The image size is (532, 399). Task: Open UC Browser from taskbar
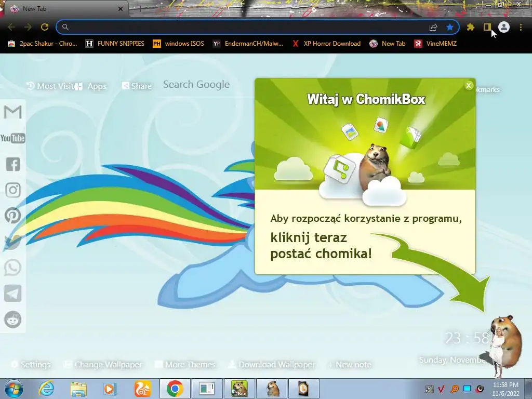pos(142,389)
